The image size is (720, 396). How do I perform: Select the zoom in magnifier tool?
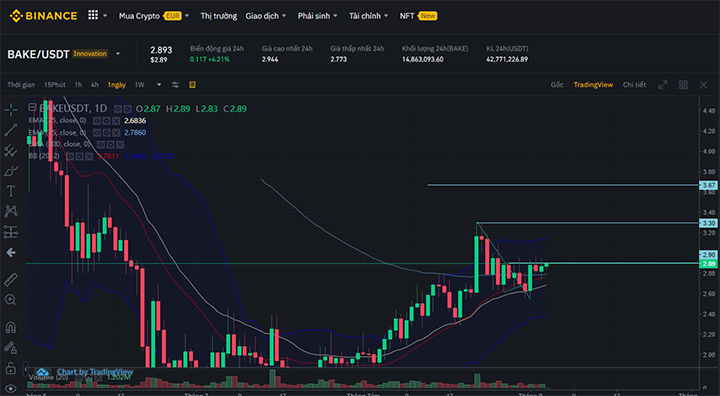[11, 300]
